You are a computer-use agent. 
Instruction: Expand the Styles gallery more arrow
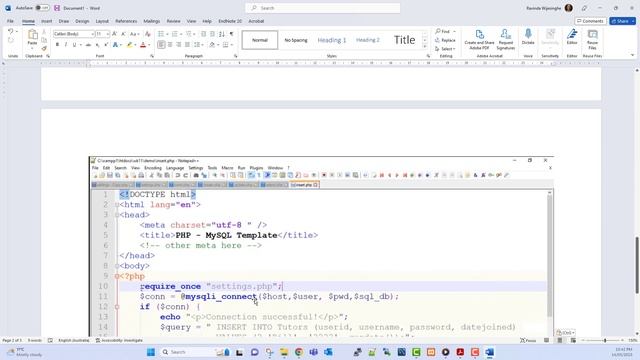click(425, 46)
